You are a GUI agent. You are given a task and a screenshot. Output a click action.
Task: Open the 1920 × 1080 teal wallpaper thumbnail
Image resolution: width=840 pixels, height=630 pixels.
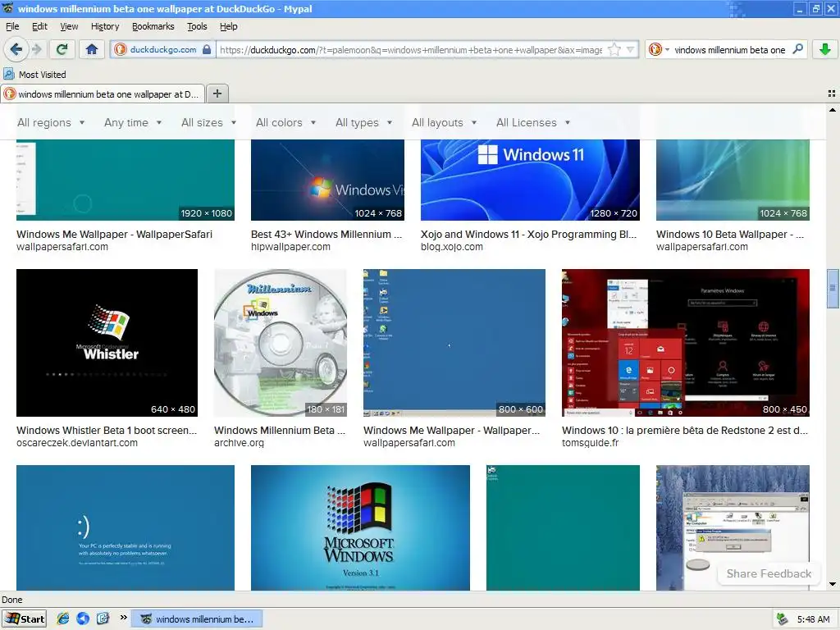click(x=126, y=180)
